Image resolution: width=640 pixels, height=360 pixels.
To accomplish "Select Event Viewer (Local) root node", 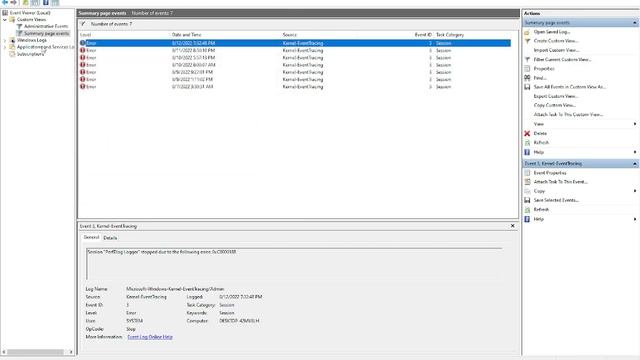I will (x=29, y=13).
